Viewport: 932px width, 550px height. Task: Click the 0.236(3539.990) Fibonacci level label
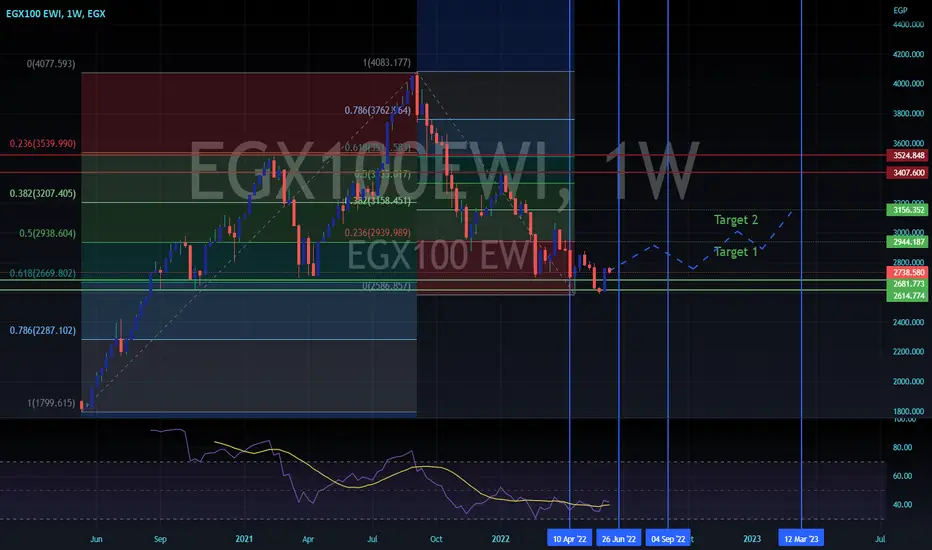click(43, 143)
